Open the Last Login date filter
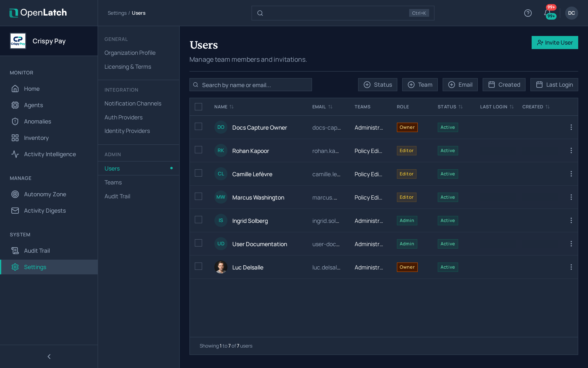 click(x=554, y=85)
